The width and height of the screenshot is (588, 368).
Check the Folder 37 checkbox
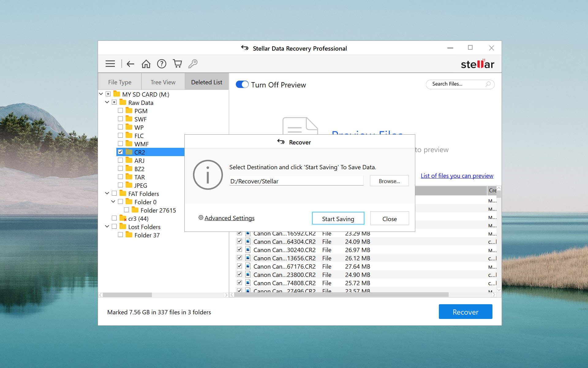click(x=120, y=235)
